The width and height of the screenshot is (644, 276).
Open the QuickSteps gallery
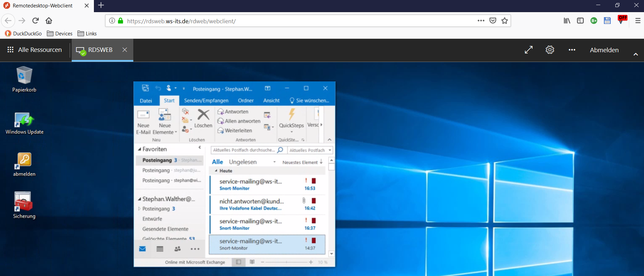292,121
